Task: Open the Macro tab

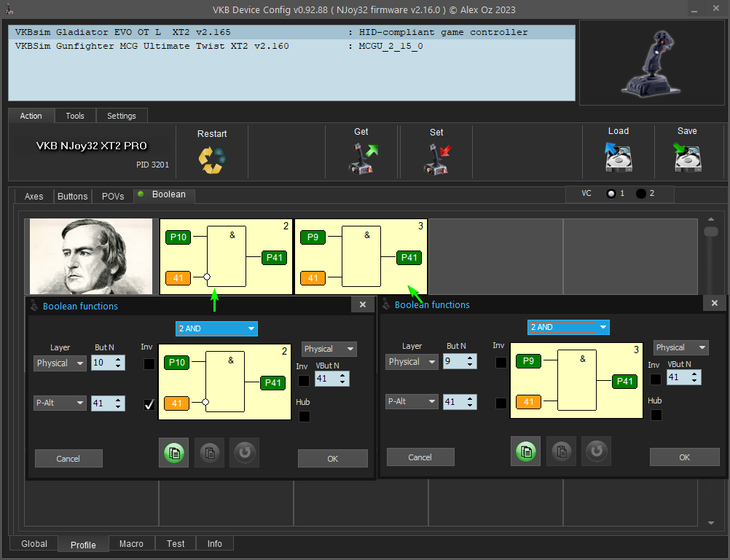Action: [131, 544]
